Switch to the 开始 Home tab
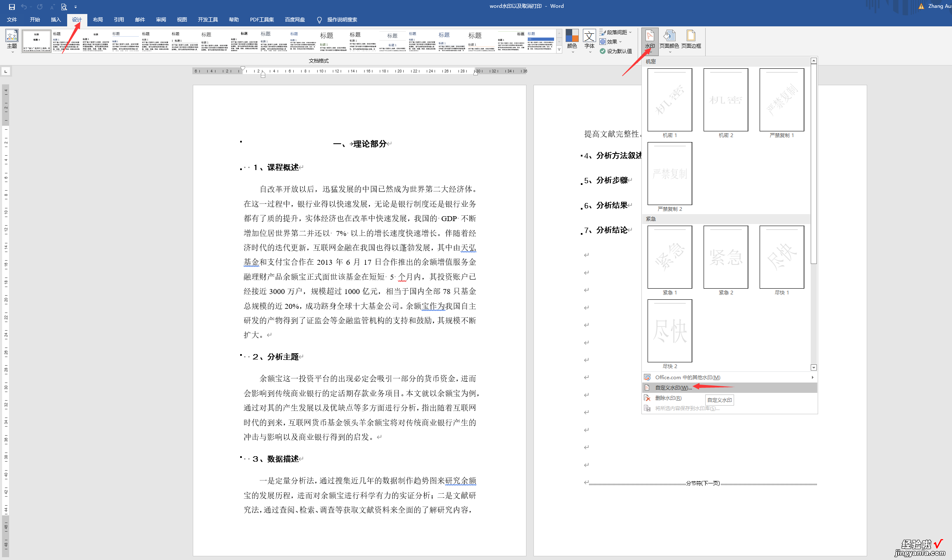Image resolution: width=952 pixels, height=560 pixels. [35, 20]
